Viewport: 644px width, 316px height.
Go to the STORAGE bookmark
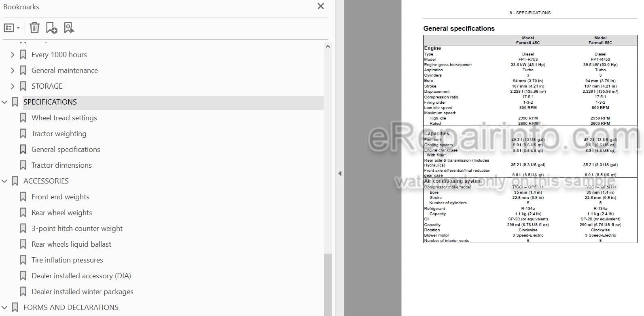(47, 86)
